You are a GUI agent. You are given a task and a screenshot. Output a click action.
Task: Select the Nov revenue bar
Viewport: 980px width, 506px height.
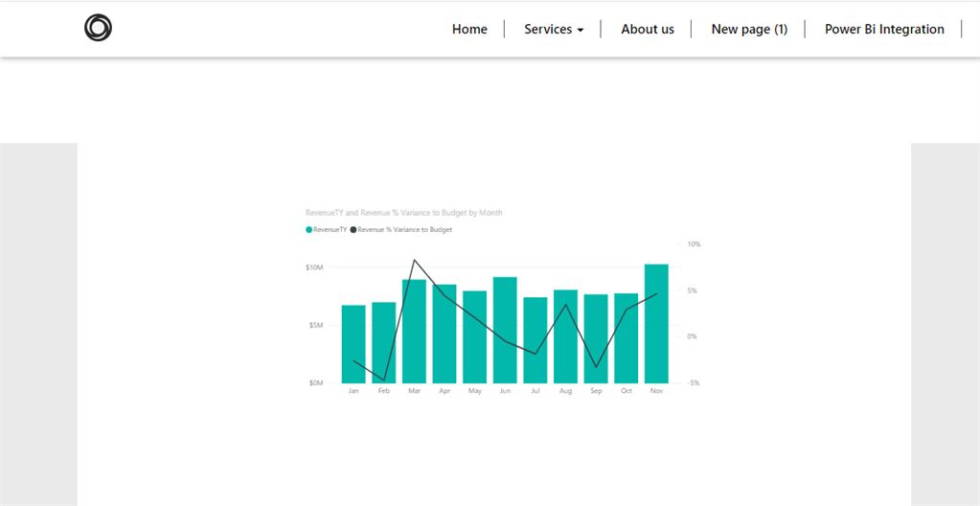[656, 324]
